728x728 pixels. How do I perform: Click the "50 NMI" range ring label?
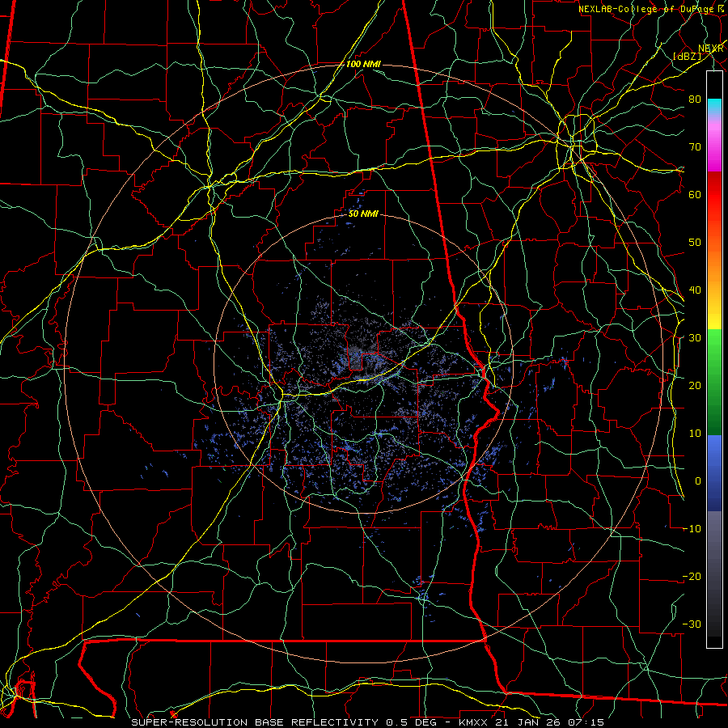(363, 214)
